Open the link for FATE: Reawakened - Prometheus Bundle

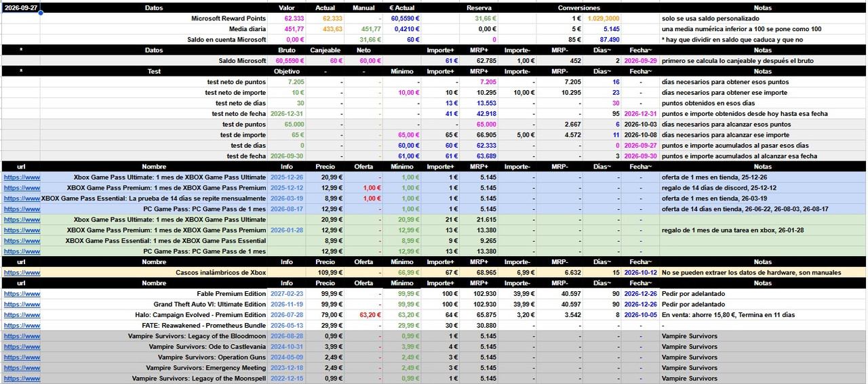22,326
